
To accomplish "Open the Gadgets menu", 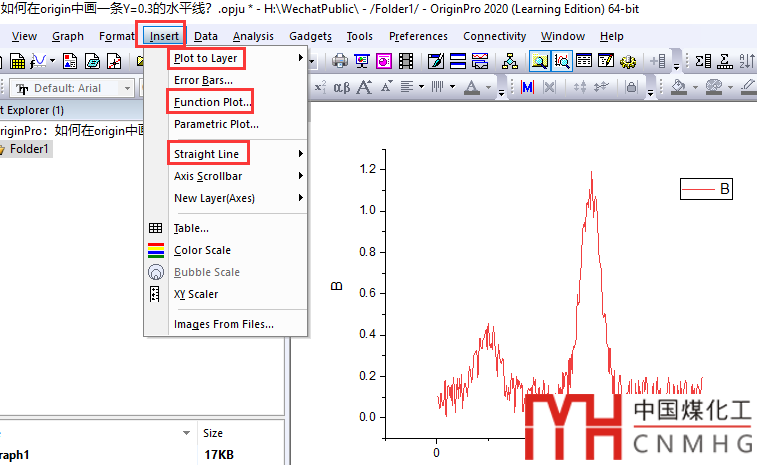I will (x=310, y=36).
